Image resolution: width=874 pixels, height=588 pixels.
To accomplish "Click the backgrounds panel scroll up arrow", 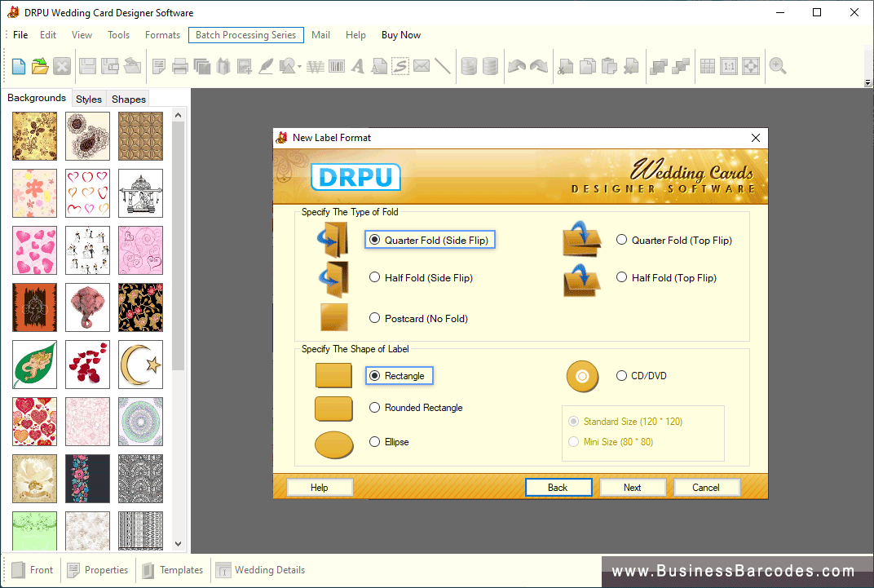I will pyautogui.click(x=179, y=115).
